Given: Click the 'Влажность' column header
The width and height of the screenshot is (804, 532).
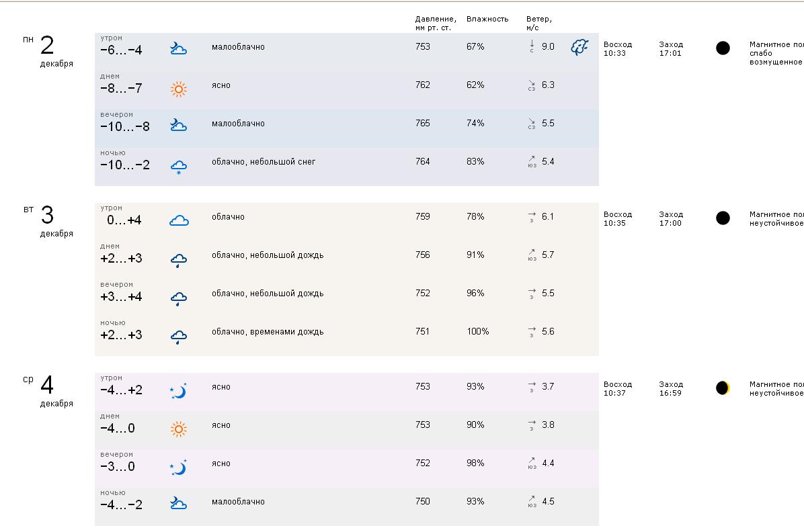Looking at the screenshot, I should pos(487,19).
